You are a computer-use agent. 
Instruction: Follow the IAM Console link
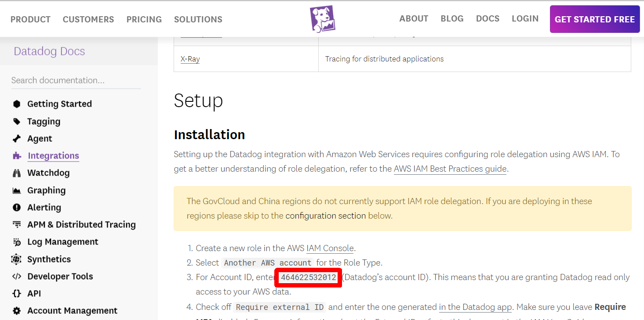330,248
